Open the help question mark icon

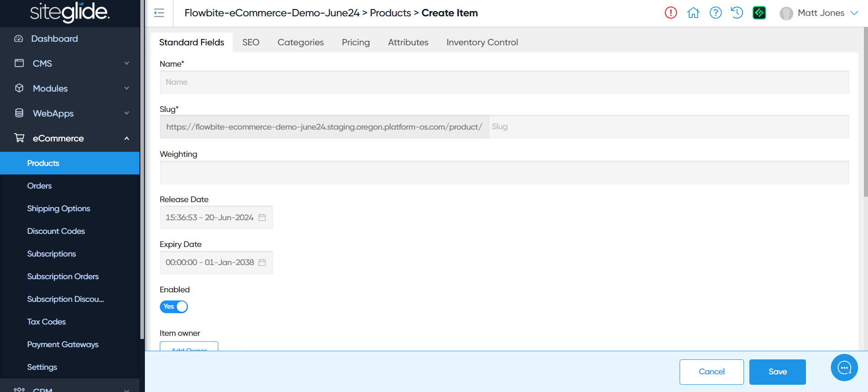click(x=715, y=13)
